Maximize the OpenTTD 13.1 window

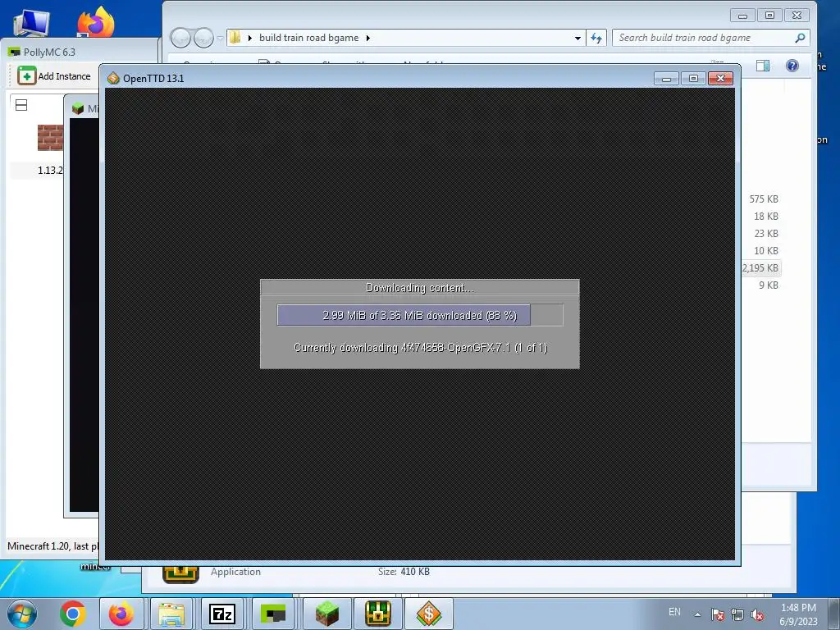point(693,79)
